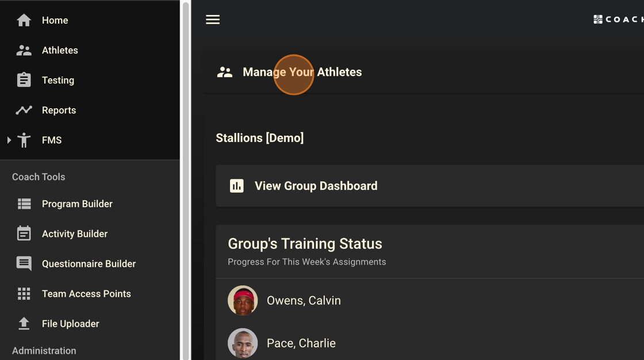Click View Group Dashboard
Viewport: 644px width, 360px height.
pyautogui.click(x=316, y=185)
